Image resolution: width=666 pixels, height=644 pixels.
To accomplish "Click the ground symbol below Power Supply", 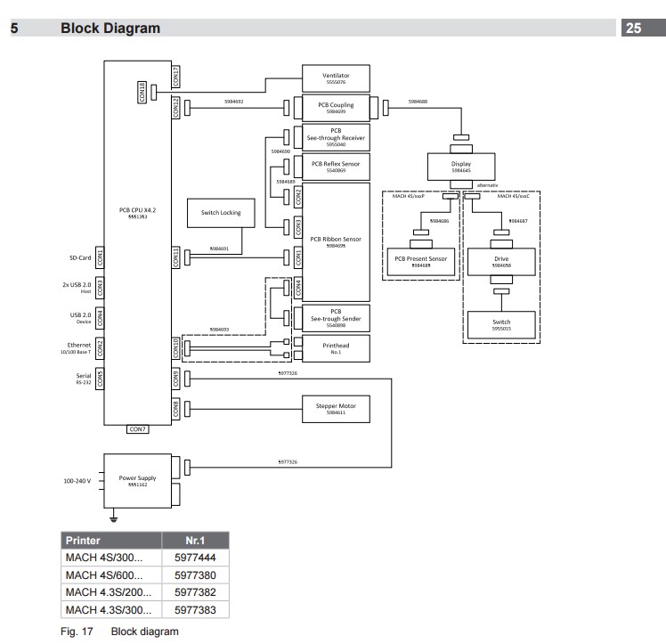I will [x=111, y=517].
